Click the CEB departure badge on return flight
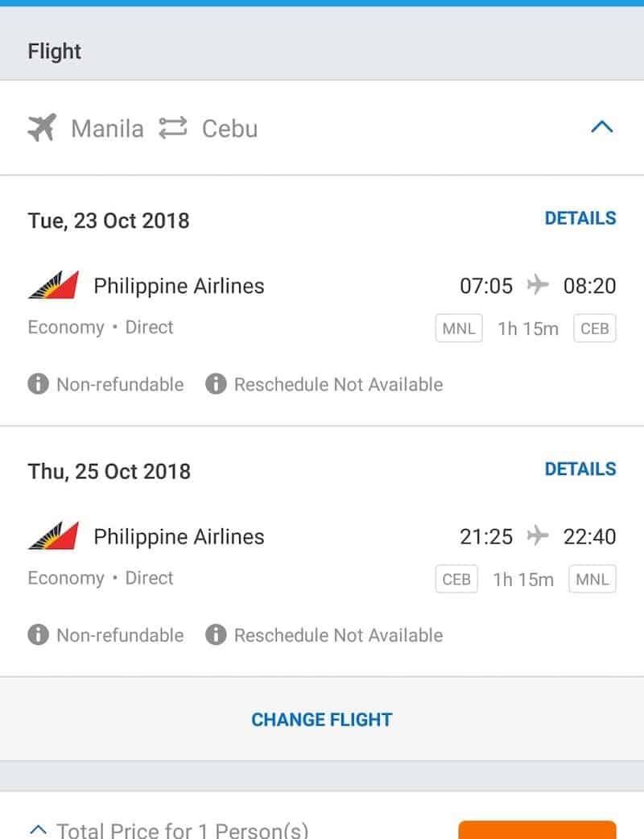 [456, 580]
